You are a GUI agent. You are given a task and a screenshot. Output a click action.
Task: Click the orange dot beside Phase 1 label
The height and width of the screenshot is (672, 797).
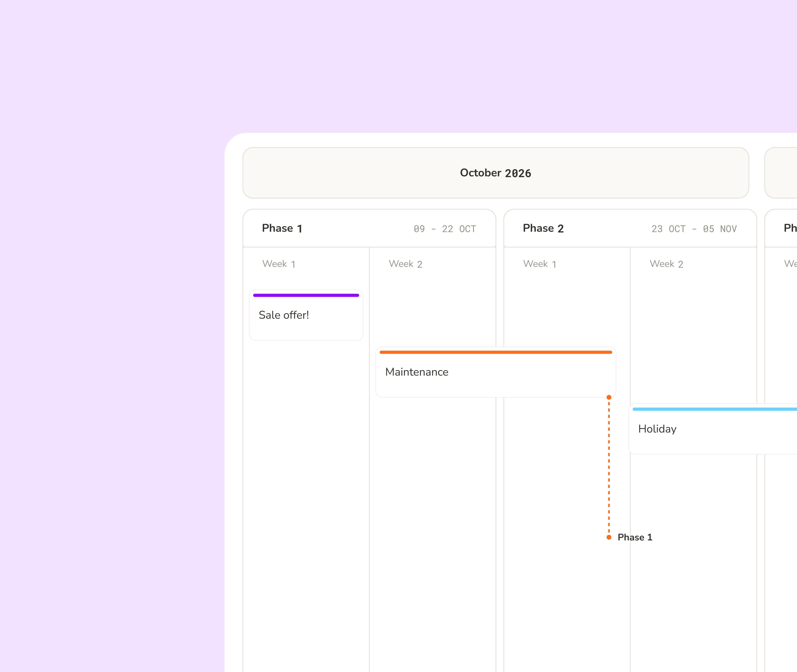[x=609, y=537]
